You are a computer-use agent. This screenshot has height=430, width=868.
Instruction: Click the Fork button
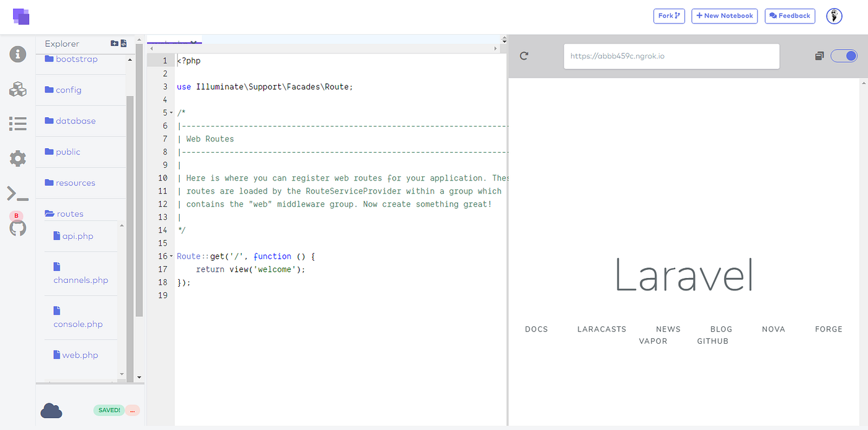coord(669,16)
